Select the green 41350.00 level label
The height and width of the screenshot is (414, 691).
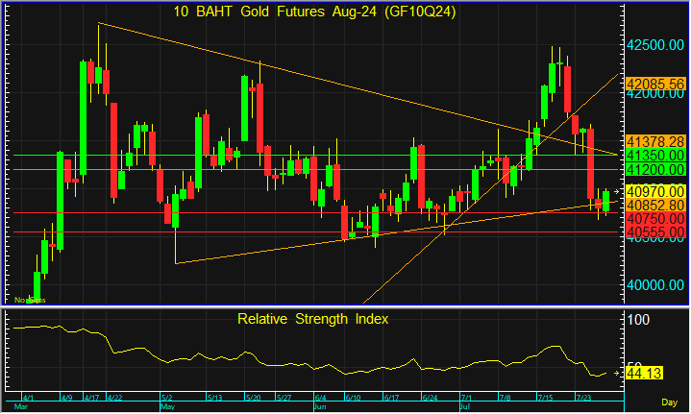(653, 156)
